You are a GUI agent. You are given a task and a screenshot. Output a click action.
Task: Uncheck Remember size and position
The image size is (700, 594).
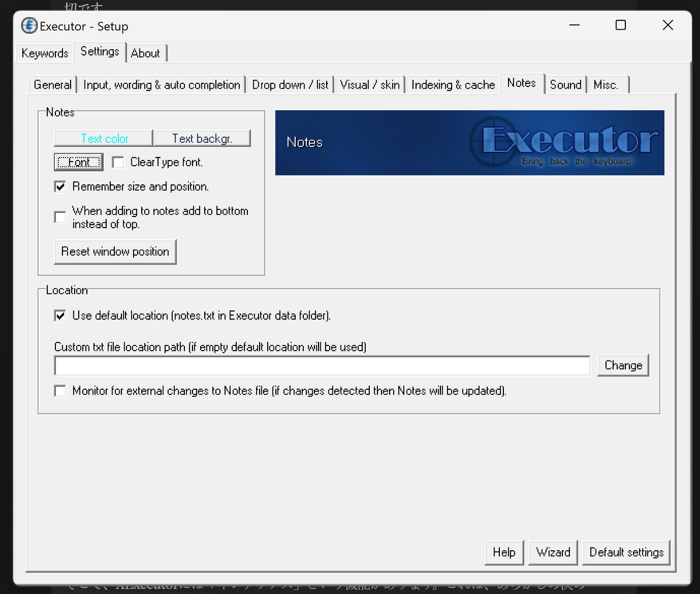click(x=60, y=187)
